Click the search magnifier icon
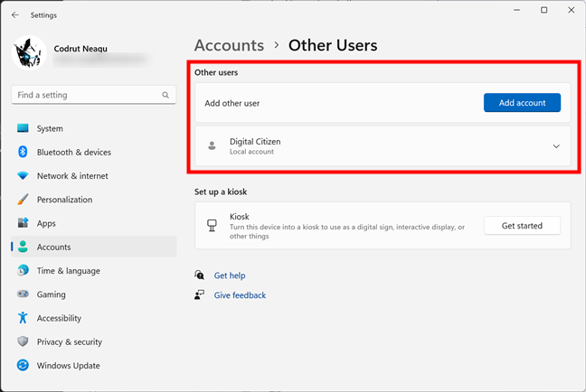The height and width of the screenshot is (392, 586). (x=165, y=95)
